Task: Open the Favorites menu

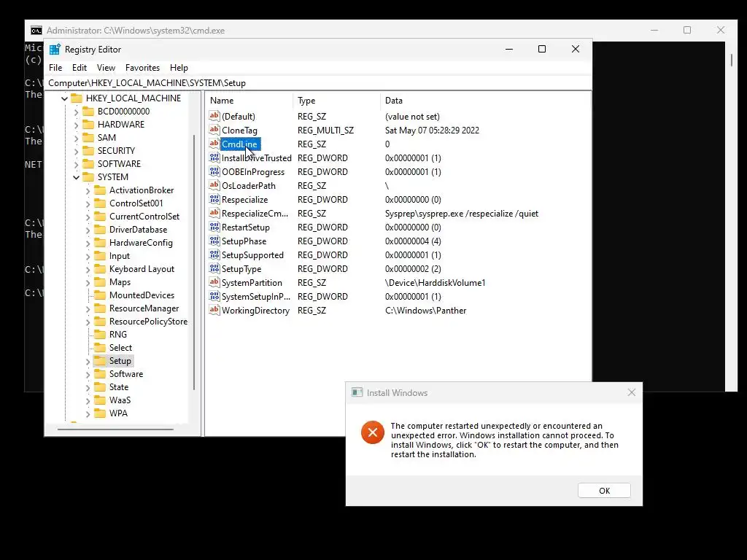Action: pos(142,68)
